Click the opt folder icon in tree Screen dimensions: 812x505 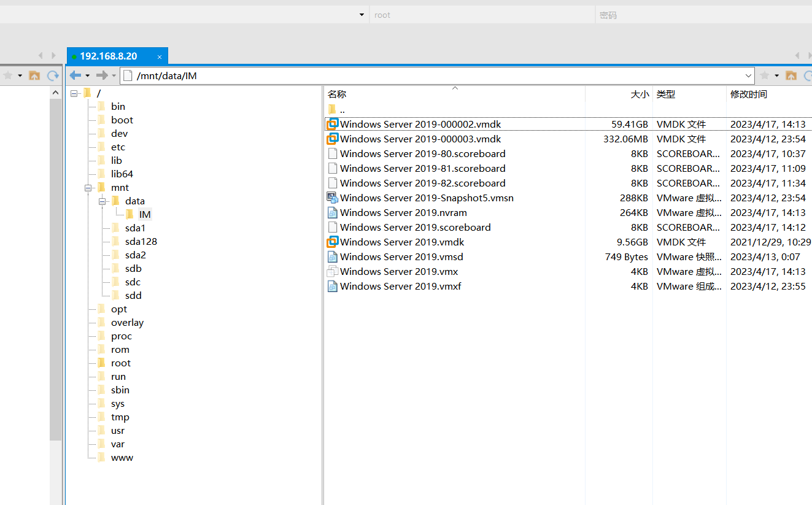pyautogui.click(x=101, y=309)
